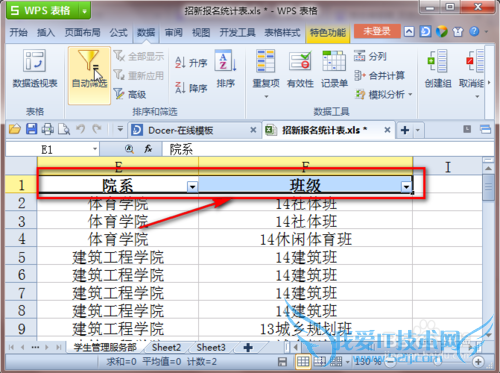Switch to Sheet3 tab

(x=211, y=347)
